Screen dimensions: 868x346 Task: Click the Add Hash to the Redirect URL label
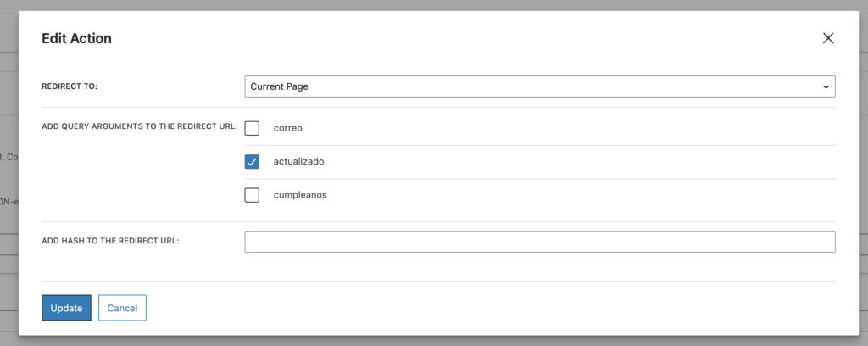pos(110,241)
